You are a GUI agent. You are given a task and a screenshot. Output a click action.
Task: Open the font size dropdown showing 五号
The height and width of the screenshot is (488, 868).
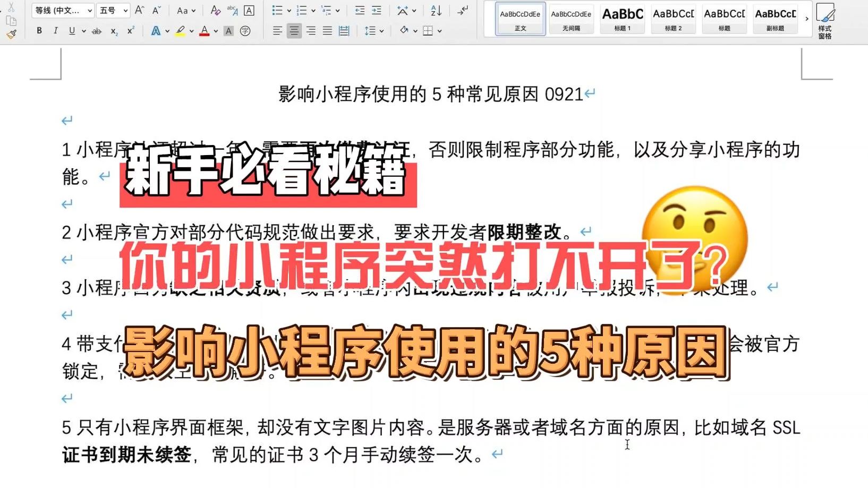coord(114,10)
